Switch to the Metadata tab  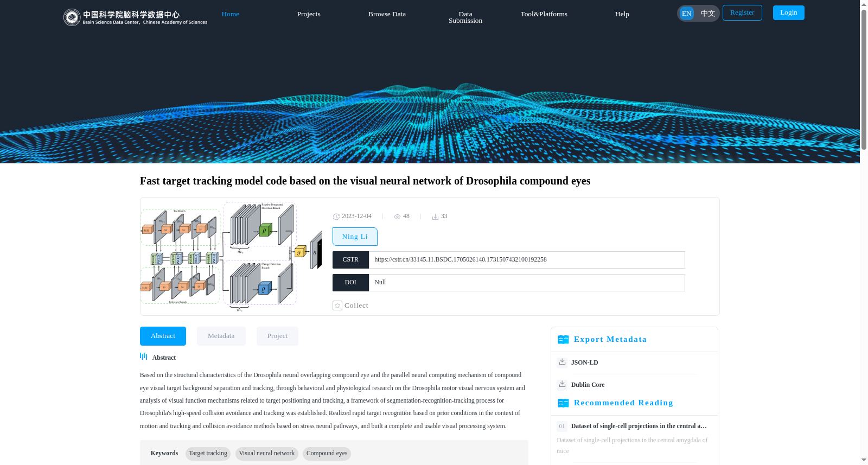(221, 336)
